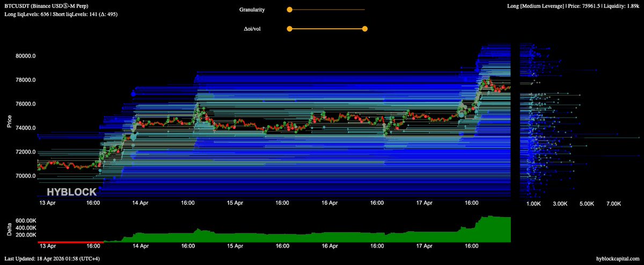644x265 pixels.
Task: Click the 76000.0 price axis label
Action: (x=25, y=104)
